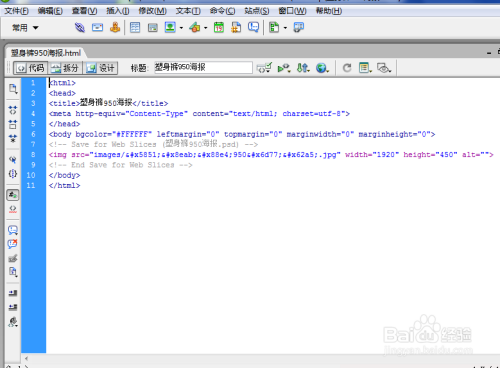The height and width of the screenshot is (368, 500).
Task: Insert an email link icon
Action: pyautogui.click(x=97, y=27)
